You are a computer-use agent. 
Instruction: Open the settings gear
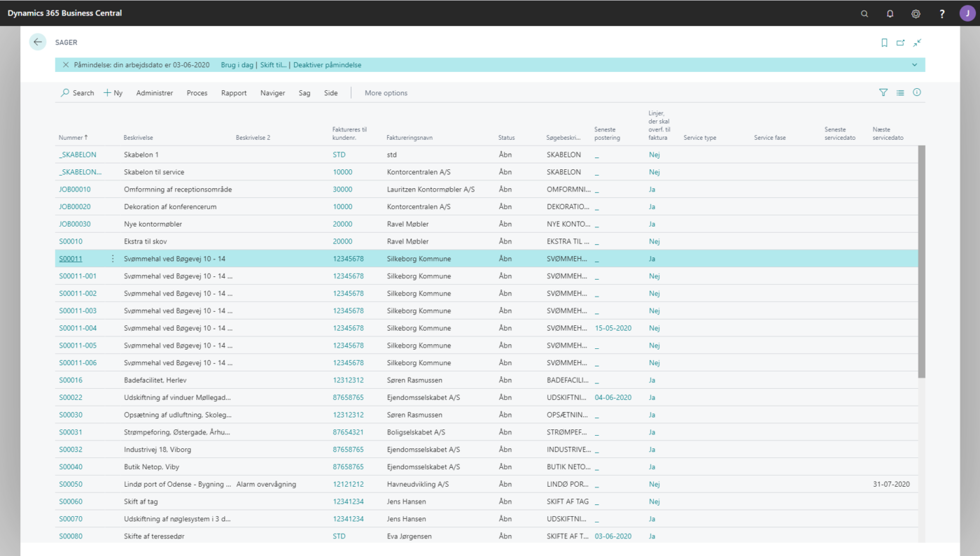[916, 13]
